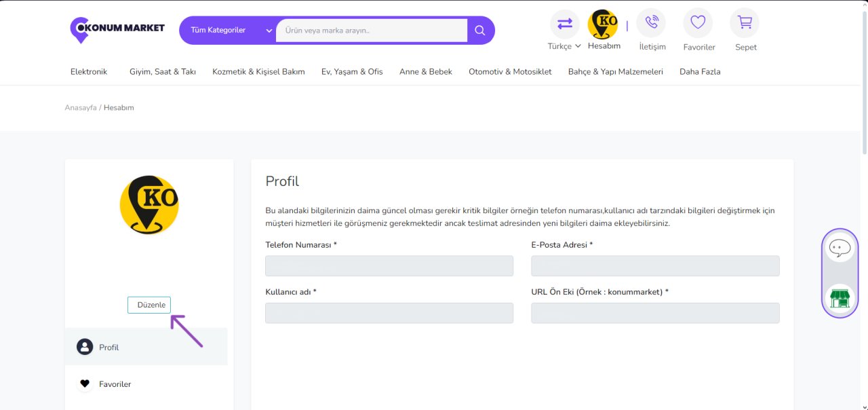Click the green store floating icon

click(x=840, y=298)
